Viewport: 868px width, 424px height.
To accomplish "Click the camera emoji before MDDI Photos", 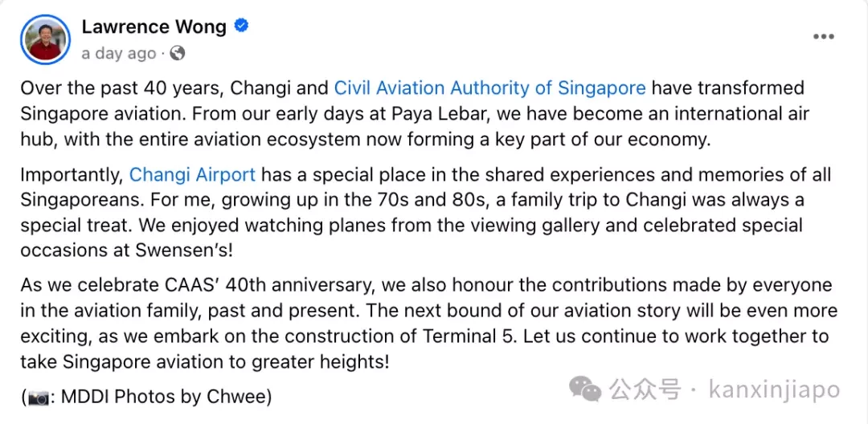I will (x=39, y=397).
